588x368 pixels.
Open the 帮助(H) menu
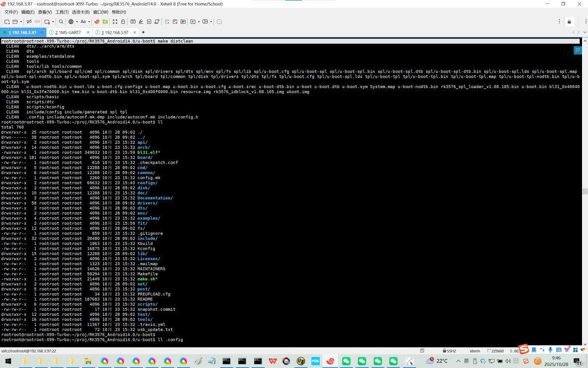pyautogui.click(x=119, y=12)
